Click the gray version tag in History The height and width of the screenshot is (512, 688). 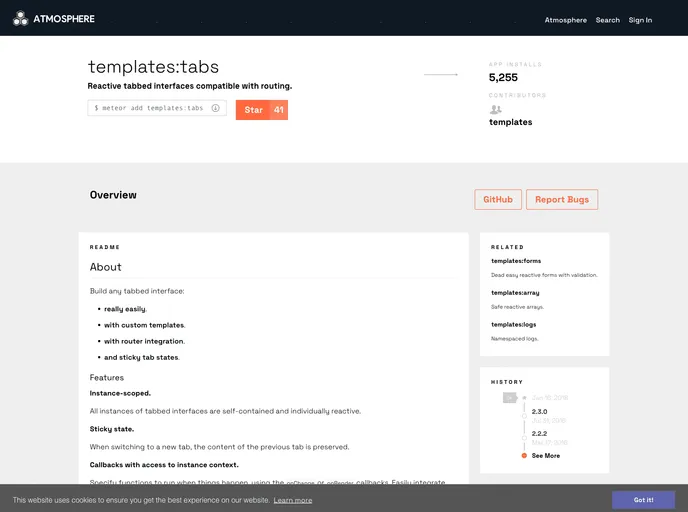pyautogui.click(x=509, y=398)
